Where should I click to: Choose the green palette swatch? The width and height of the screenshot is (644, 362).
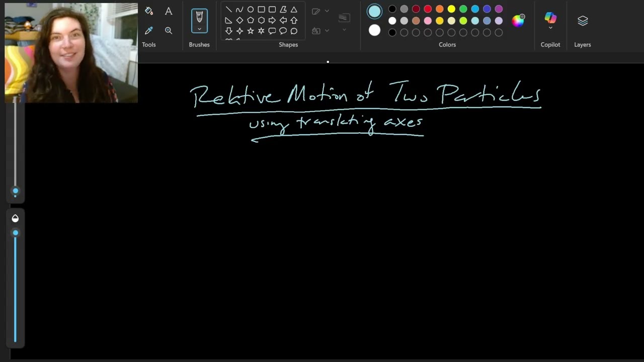click(x=463, y=9)
